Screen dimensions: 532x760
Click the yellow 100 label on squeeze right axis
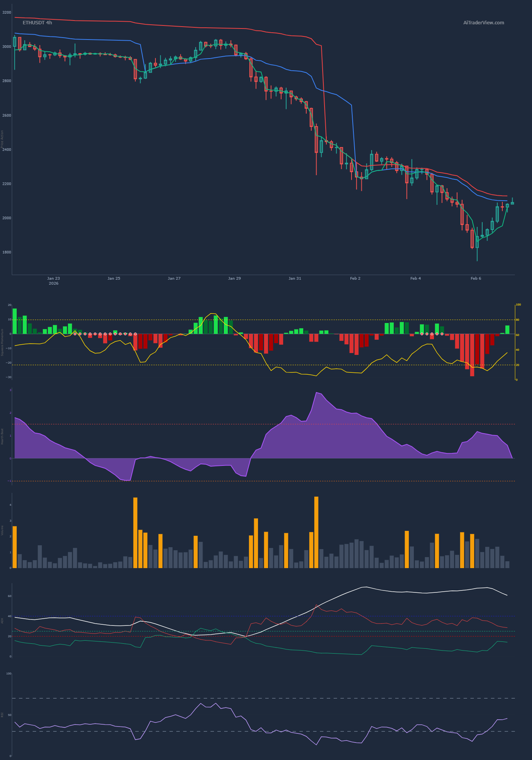point(518,305)
